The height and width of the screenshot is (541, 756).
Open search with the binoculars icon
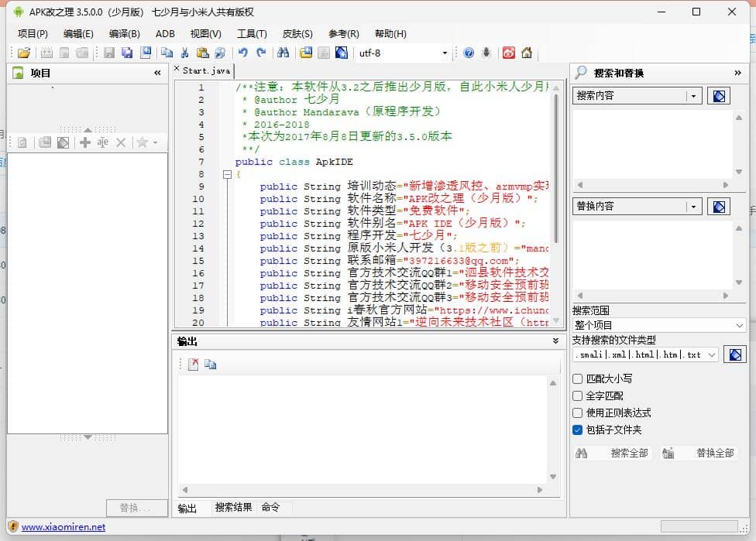(284, 53)
